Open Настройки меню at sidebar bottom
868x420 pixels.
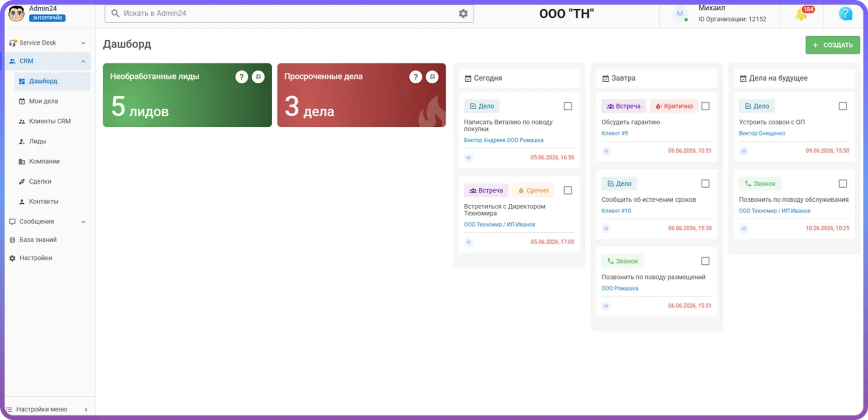click(48, 409)
